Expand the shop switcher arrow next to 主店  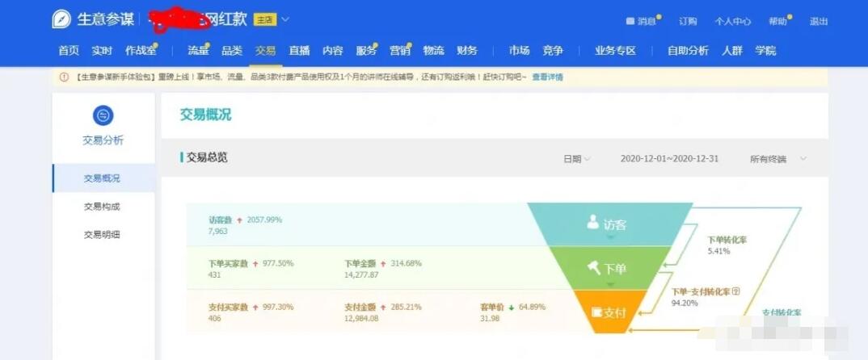(285, 19)
